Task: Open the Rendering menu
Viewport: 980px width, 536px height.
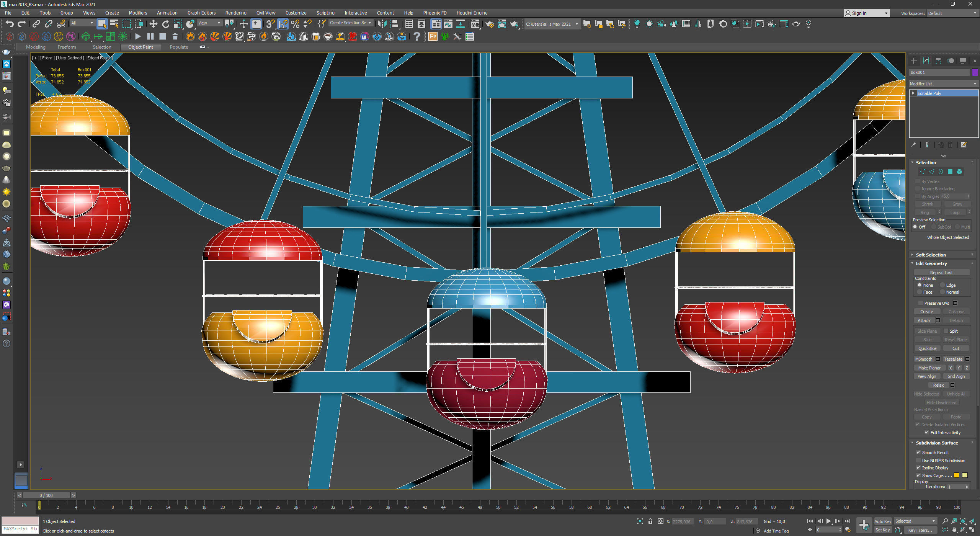Action: click(x=235, y=13)
